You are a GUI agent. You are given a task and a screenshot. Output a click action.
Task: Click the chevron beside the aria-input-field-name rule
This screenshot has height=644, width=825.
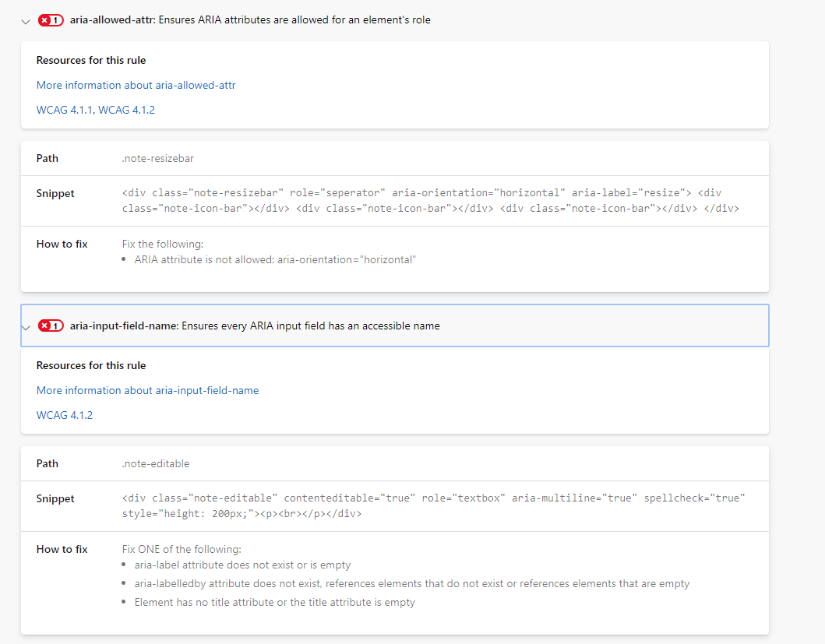coord(25,326)
